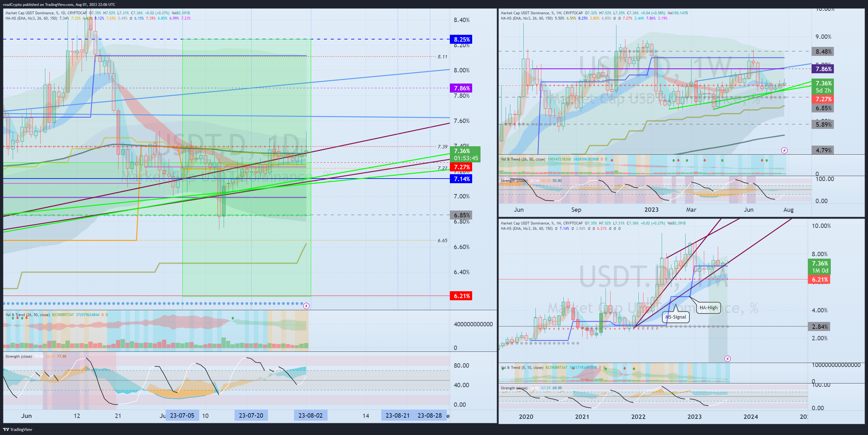Select the HA-High callout on the monthly chart

[x=708, y=307]
